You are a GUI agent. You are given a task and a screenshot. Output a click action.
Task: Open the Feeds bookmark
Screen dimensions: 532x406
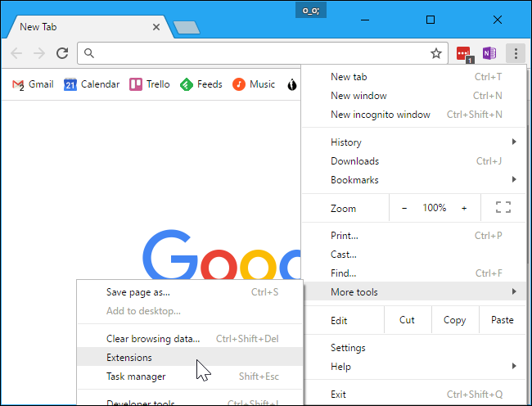(201, 84)
